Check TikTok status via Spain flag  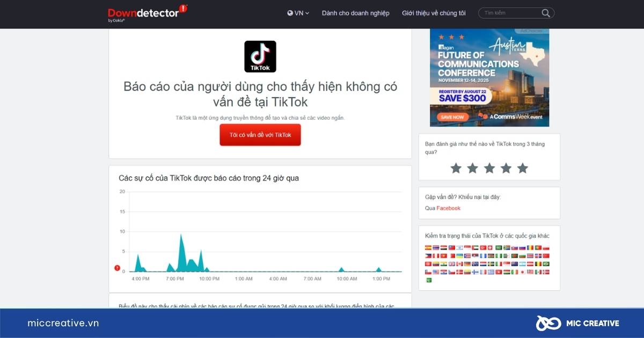point(428,248)
